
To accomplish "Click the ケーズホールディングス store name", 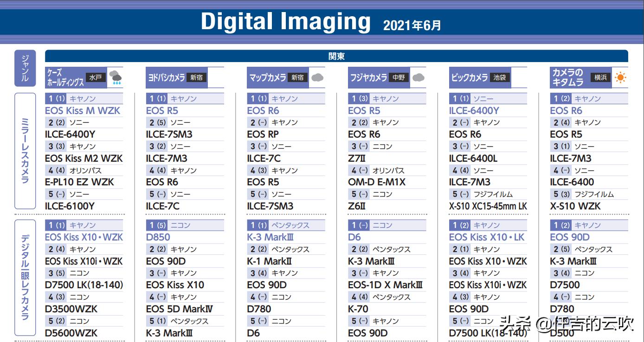I will [65, 77].
